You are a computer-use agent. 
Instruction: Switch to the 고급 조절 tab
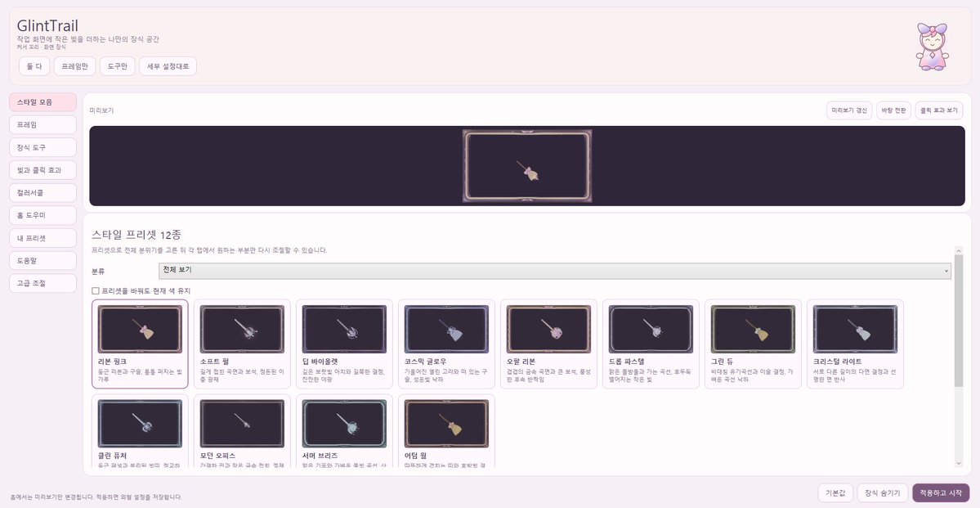click(x=43, y=283)
